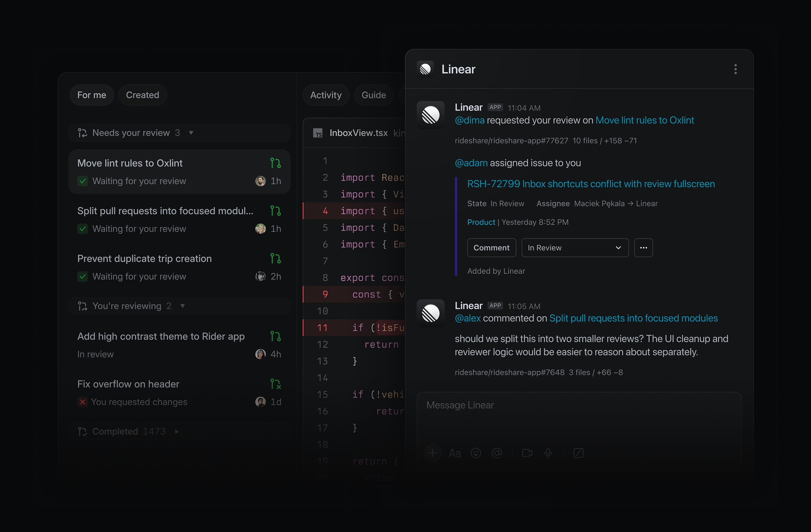Click rideshare/rideshare-app#77627 reference text
The height and width of the screenshot is (532, 811).
[x=511, y=141]
